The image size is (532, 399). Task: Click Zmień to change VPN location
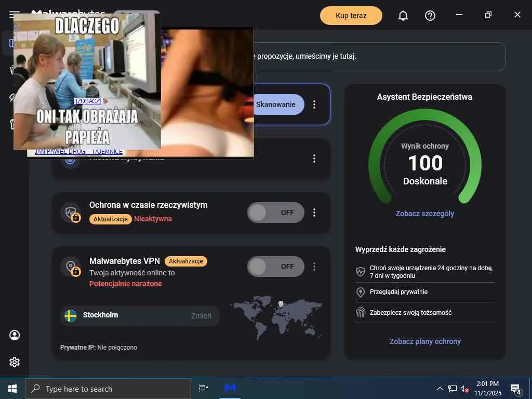pos(201,316)
